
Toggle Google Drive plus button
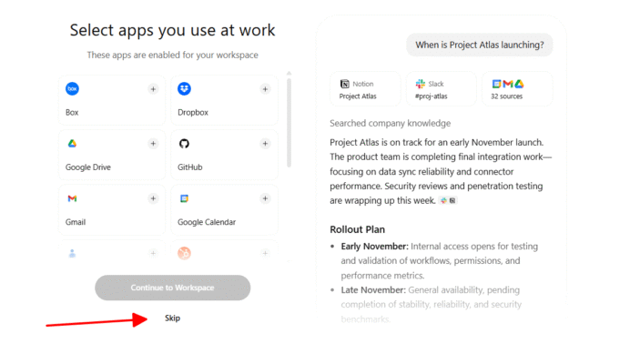(153, 144)
